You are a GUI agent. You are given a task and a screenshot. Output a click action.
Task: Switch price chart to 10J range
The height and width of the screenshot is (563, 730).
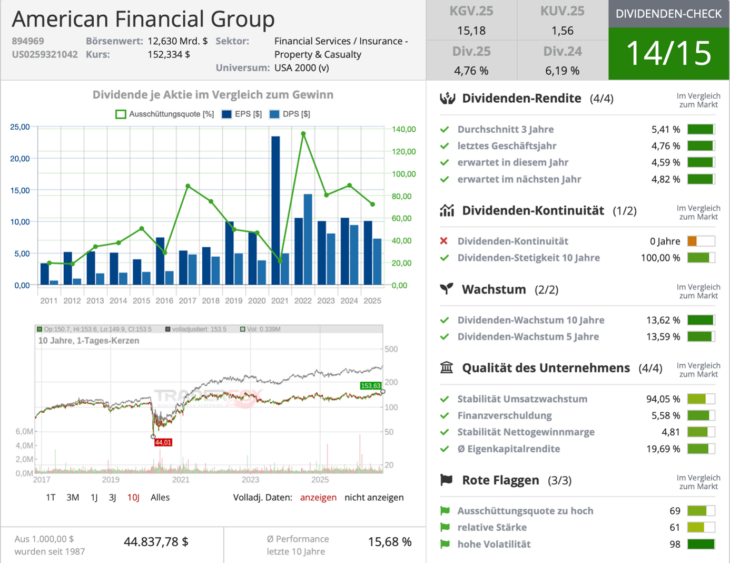pos(133,497)
